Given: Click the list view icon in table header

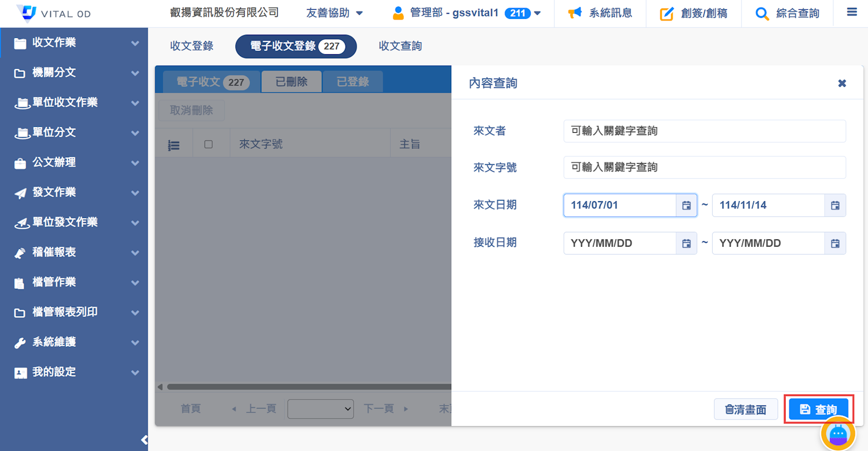Looking at the screenshot, I should pos(174,145).
